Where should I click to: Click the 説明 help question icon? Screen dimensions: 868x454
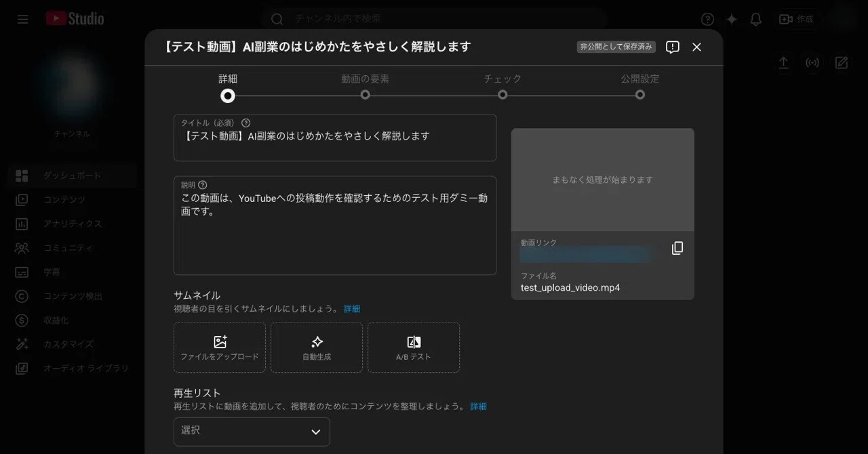click(203, 185)
